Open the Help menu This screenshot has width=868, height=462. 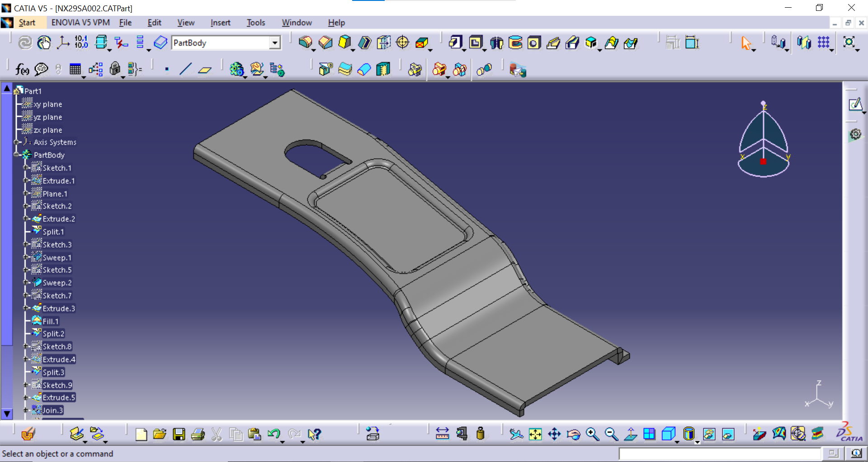coord(336,23)
